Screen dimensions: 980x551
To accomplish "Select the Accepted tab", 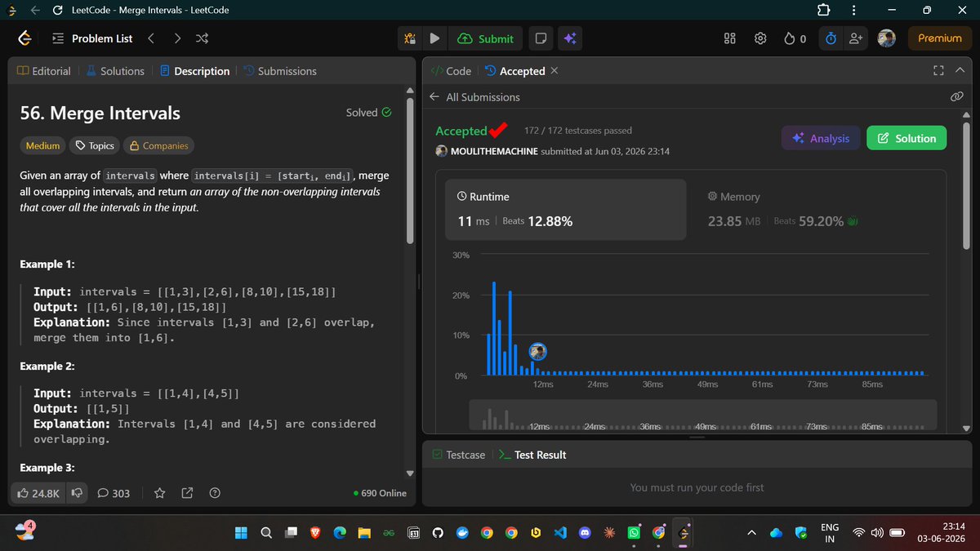I will tap(514, 71).
